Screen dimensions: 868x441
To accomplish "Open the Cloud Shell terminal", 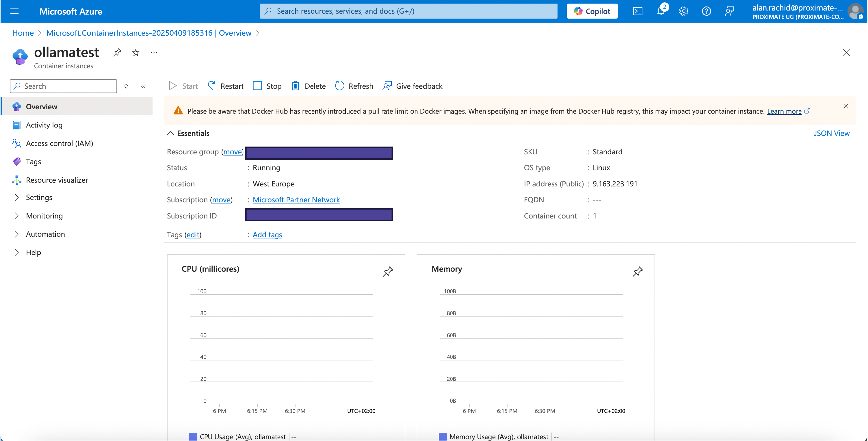I will pyautogui.click(x=637, y=11).
